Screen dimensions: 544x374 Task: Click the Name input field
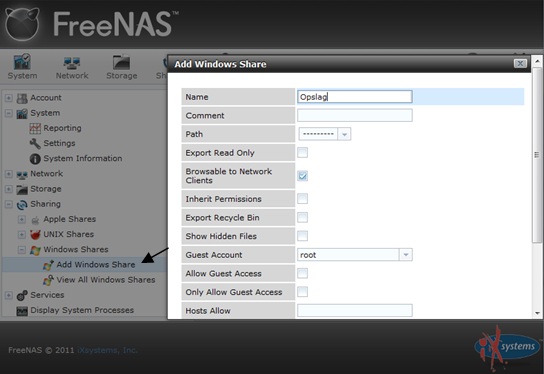point(355,97)
